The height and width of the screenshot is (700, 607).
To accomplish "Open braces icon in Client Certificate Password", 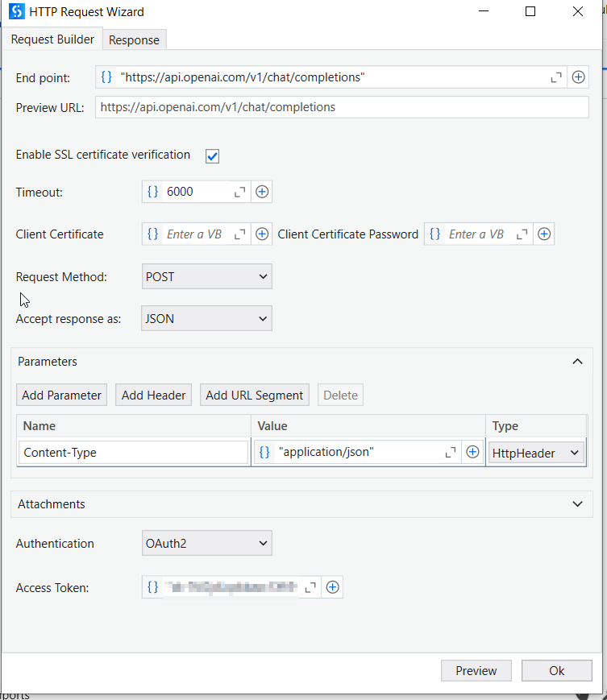I will point(435,234).
